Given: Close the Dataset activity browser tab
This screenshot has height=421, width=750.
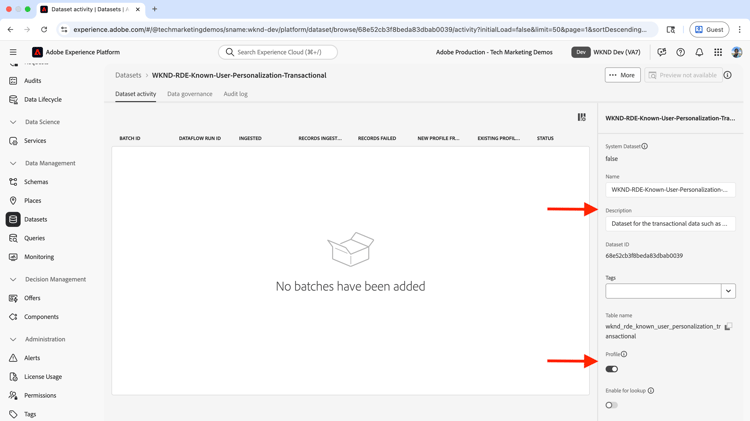Looking at the screenshot, I should point(138,9).
